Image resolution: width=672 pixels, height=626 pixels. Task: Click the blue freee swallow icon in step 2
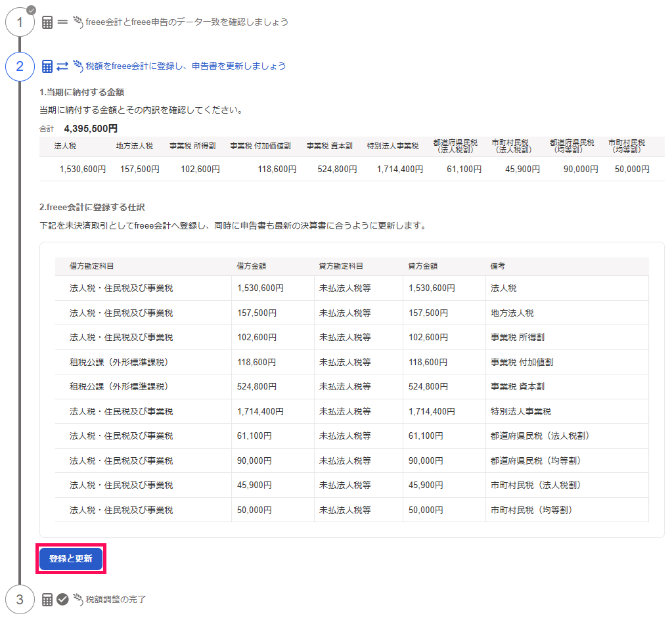pyautogui.click(x=78, y=66)
